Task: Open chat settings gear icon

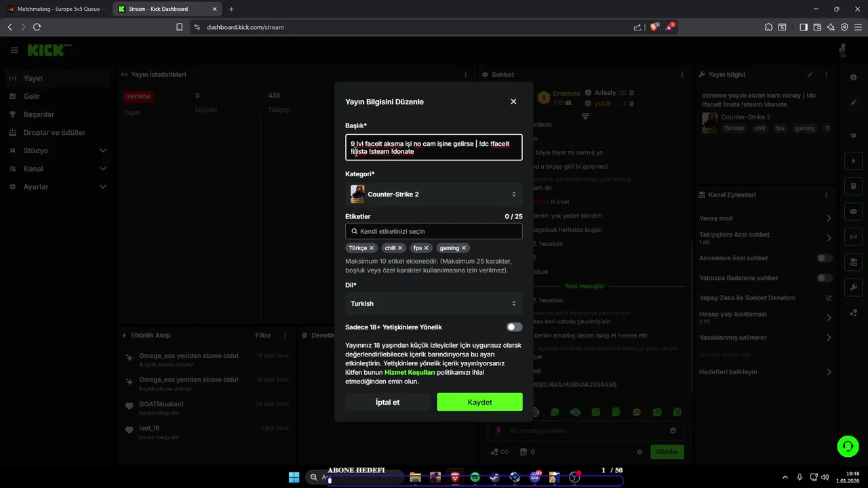Action: click(x=639, y=452)
